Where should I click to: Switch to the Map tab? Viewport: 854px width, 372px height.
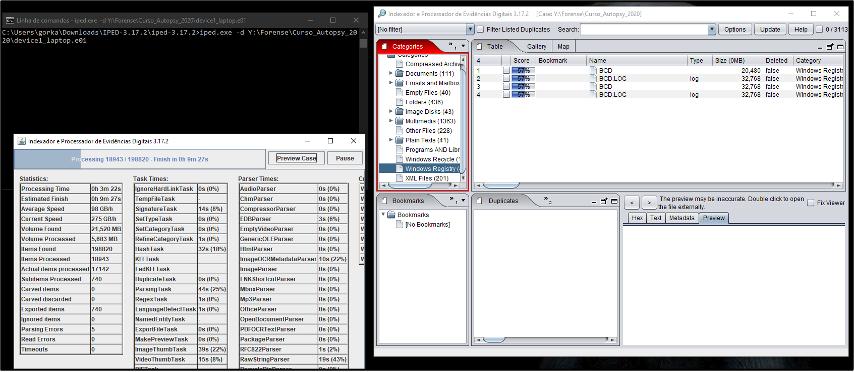(x=563, y=47)
